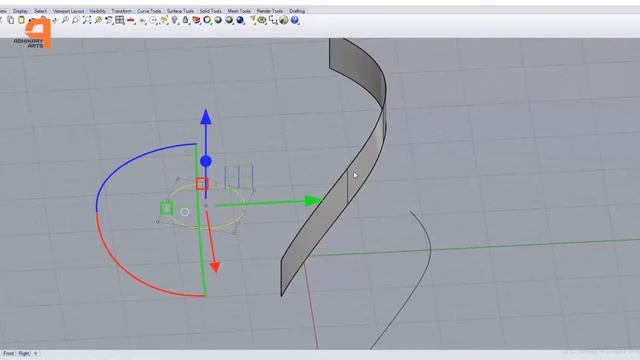The image size is (640, 360).
Task: Click the Zoom Selected icon
Action: [x=98, y=20]
